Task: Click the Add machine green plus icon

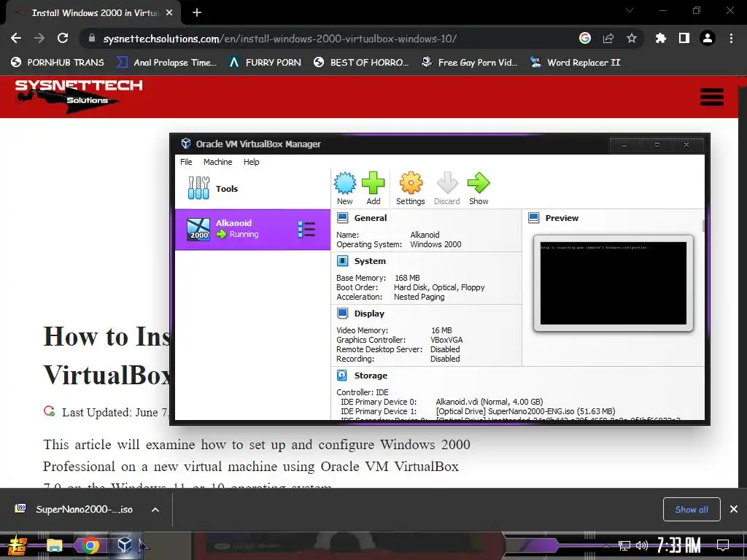Action: (373, 183)
